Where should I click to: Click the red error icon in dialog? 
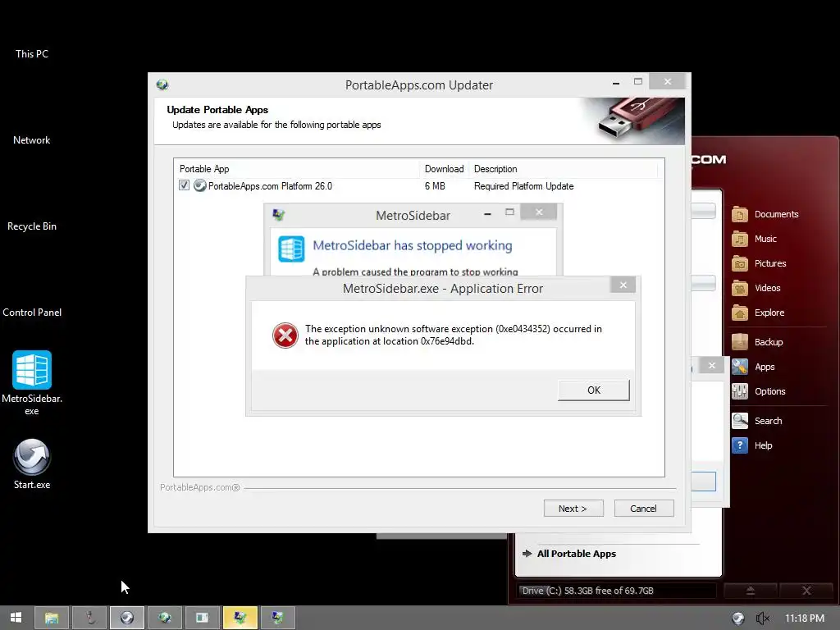pyautogui.click(x=285, y=336)
